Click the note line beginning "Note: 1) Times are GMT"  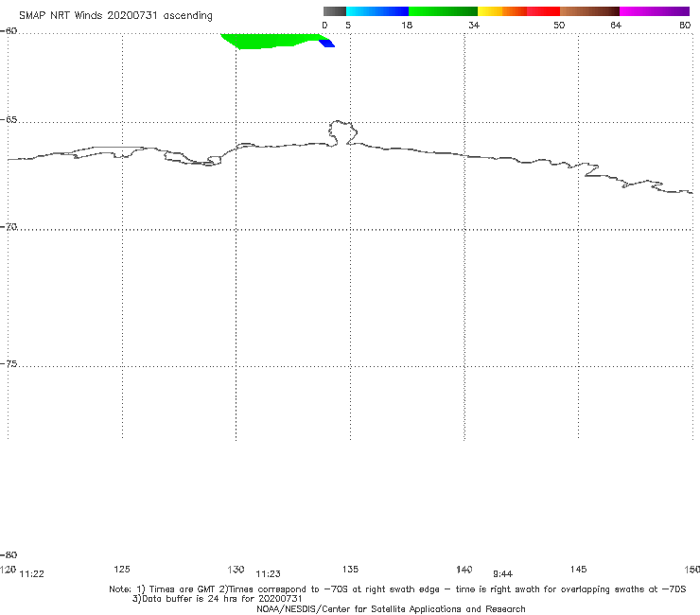click(397, 589)
